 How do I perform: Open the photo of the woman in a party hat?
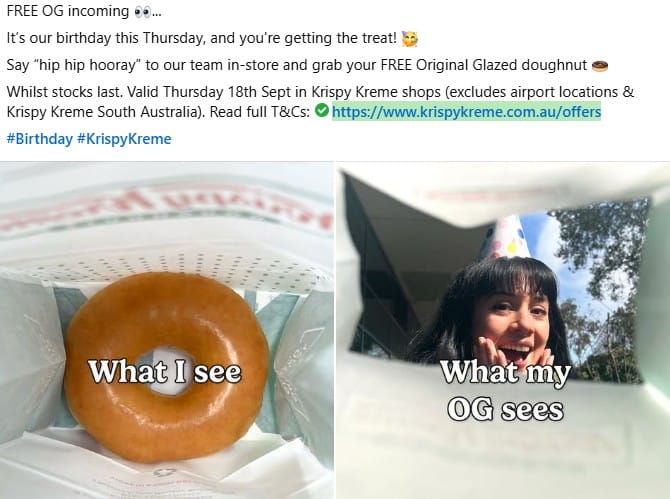503,330
